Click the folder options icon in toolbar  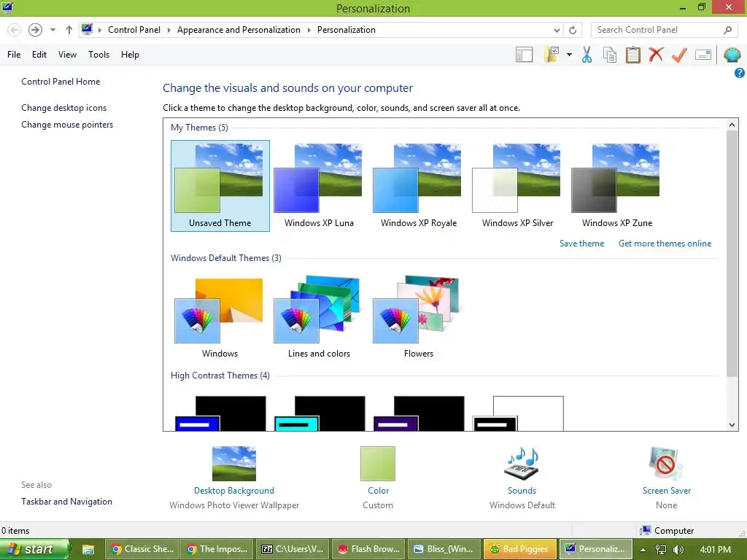tap(551, 55)
